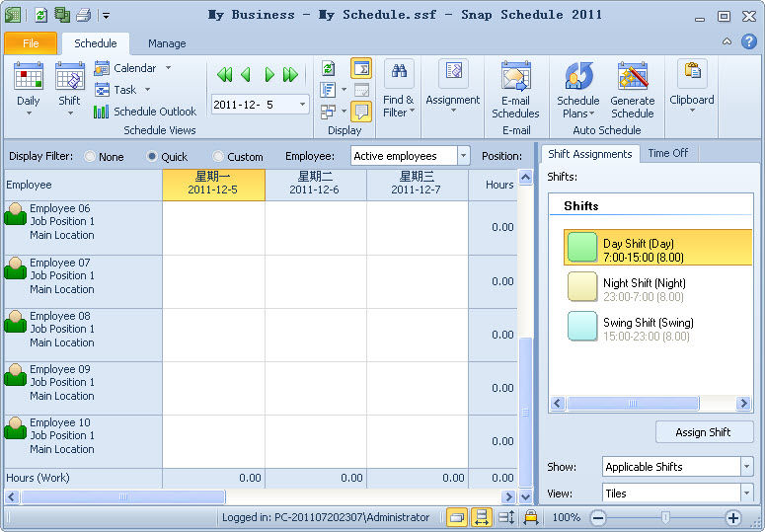The image size is (765, 532).
Task: Click the refresh icon in quick access toolbar
Action: click(41, 15)
